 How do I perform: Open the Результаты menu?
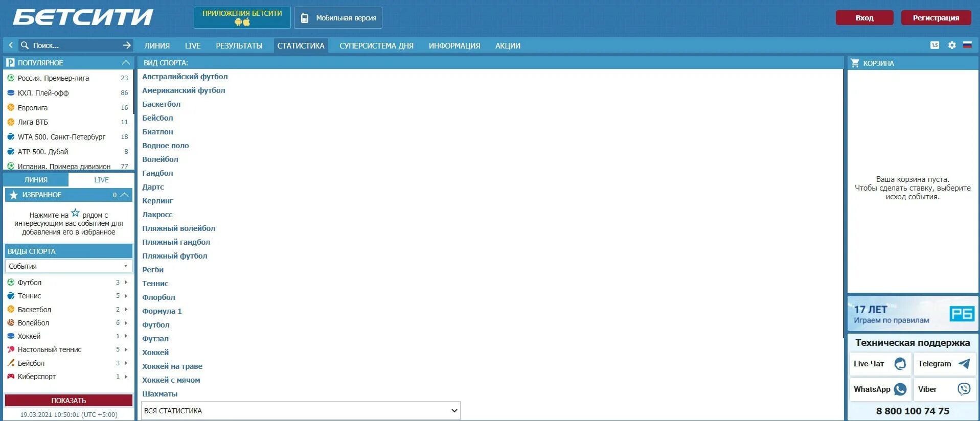point(239,45)
